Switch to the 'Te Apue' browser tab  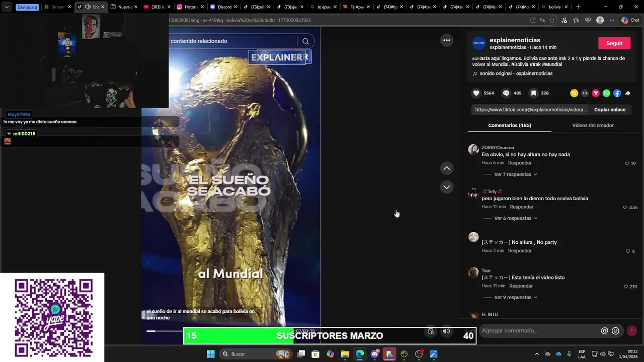tap(357, 7)
